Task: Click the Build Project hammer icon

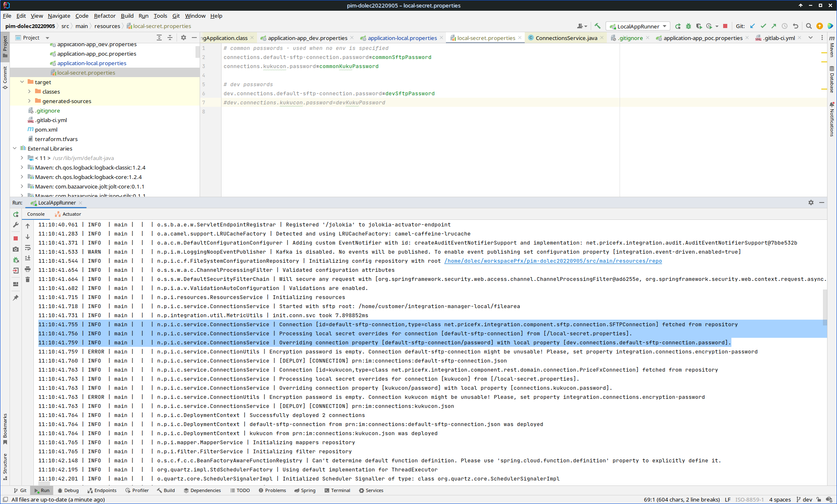Action: tap(597, 26)
